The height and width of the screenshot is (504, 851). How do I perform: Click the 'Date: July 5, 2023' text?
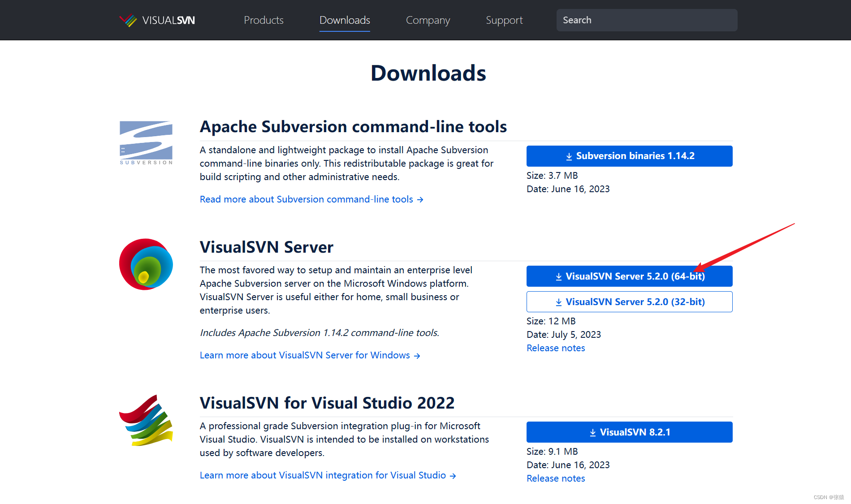(564, 335)
